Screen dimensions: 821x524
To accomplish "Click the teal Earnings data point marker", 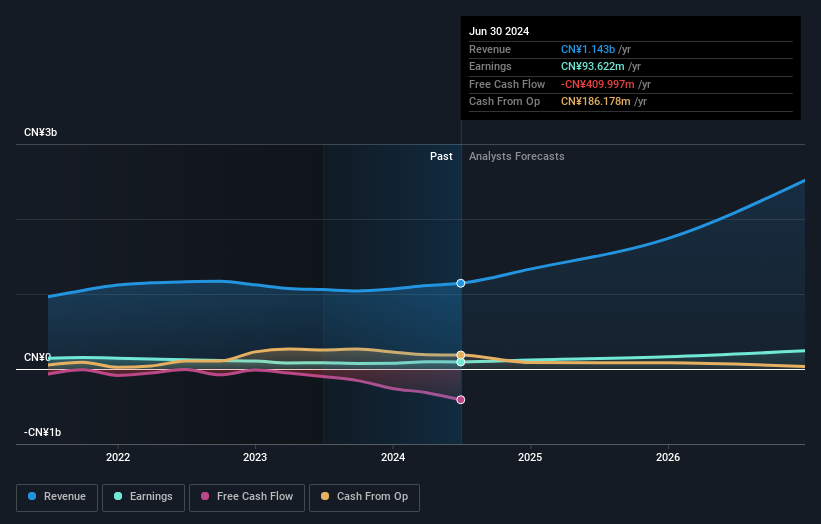I will click(x=461, y=362).
